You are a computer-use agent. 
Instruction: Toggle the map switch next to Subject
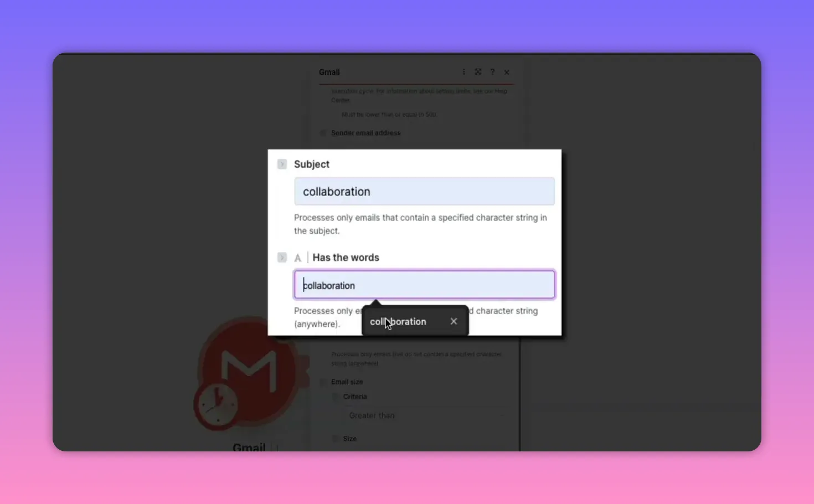282,164
